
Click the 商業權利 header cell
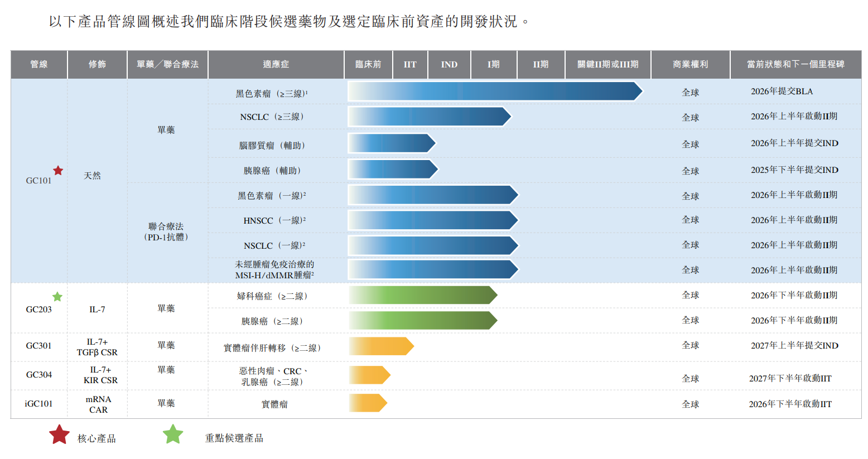(x=690, y=65)
